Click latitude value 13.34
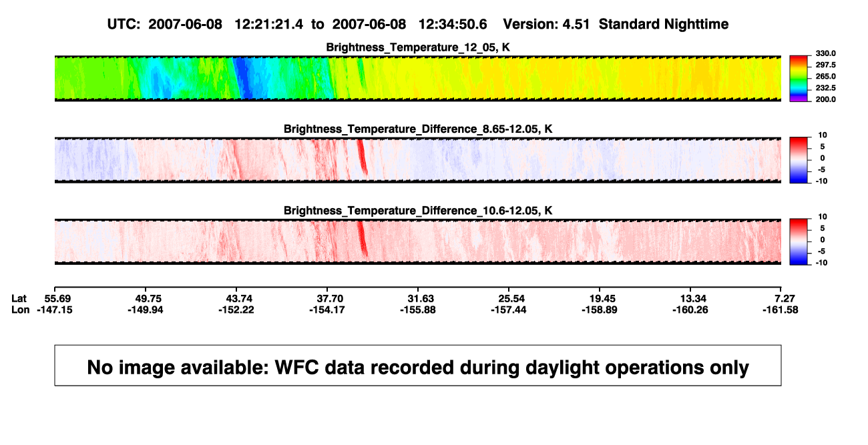 click(x=693, y=298)
